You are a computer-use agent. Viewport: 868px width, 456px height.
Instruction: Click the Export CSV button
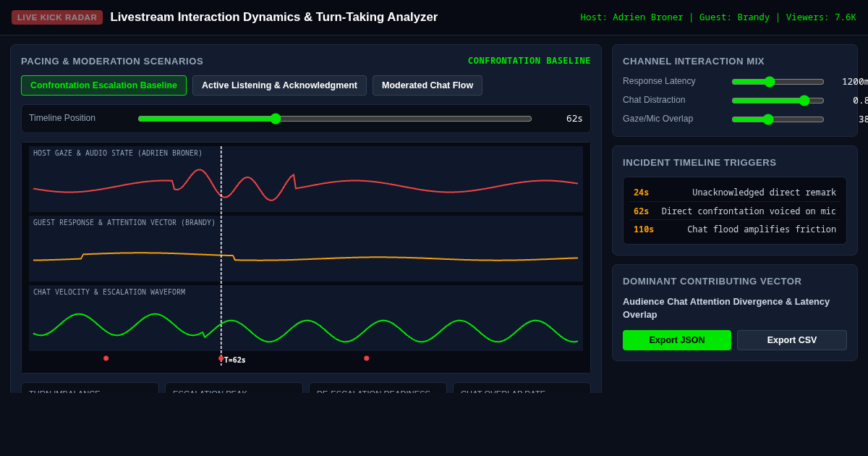tap(792, 340)
